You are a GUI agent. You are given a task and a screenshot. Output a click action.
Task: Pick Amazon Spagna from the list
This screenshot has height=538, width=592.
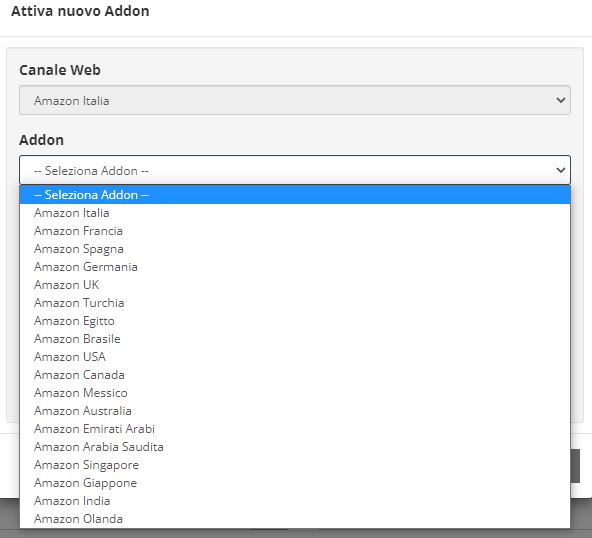pos(294,249)
